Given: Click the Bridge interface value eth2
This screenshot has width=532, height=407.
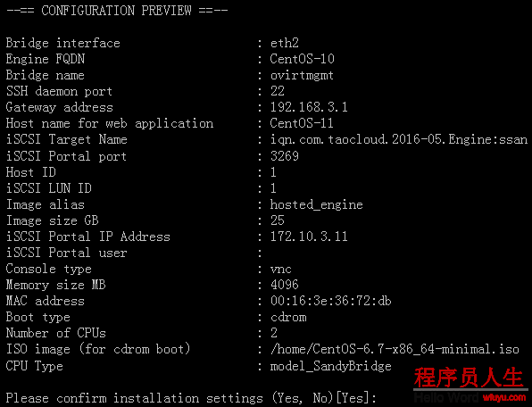Looking at the screenshot, I should coord(285,43).
